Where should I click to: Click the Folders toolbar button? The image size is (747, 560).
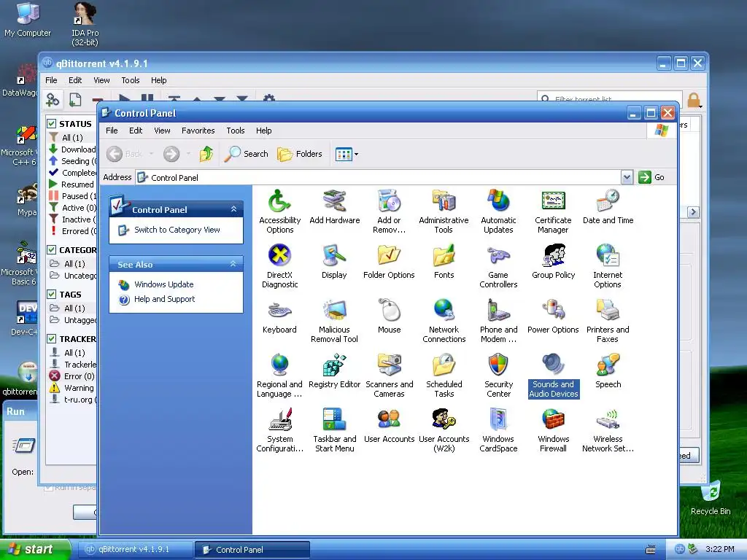click(300, 154)
